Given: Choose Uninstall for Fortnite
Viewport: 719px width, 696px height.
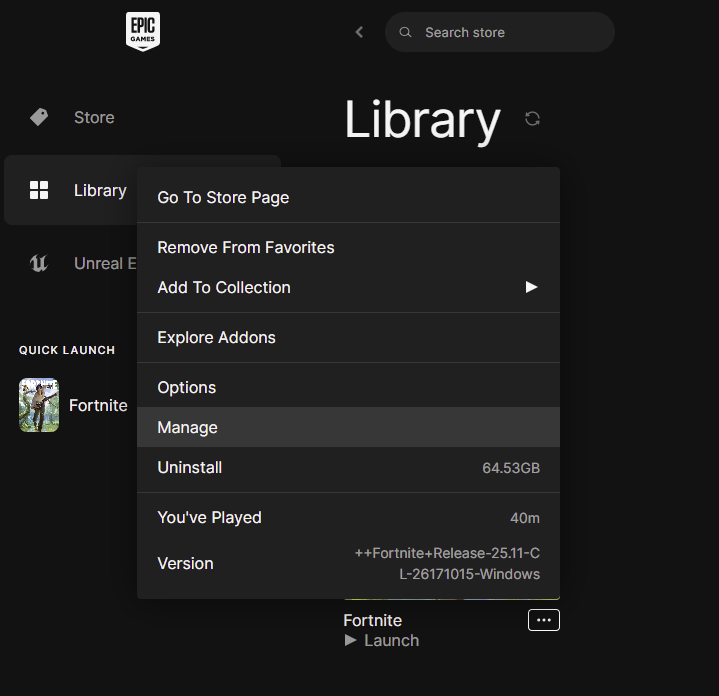Looking at the screenshot, I should (x=190, y=467).
